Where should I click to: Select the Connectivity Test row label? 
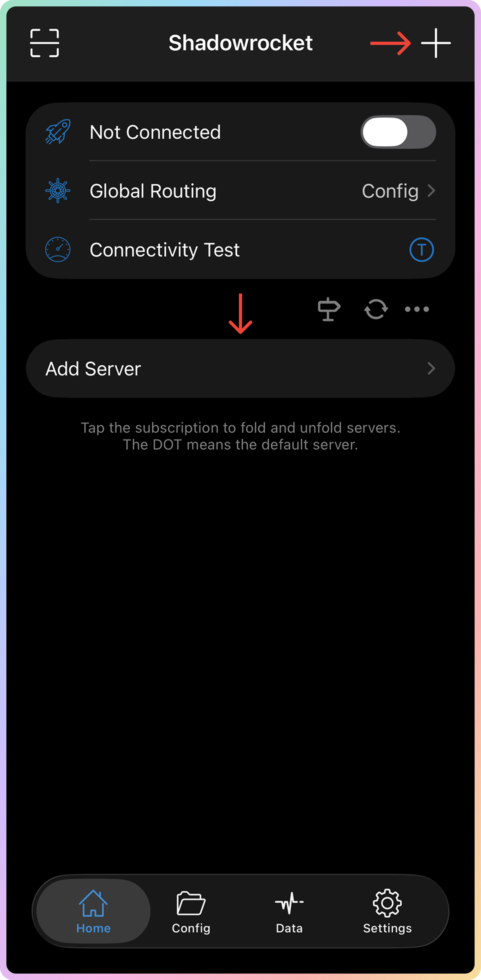click(164, 250)
